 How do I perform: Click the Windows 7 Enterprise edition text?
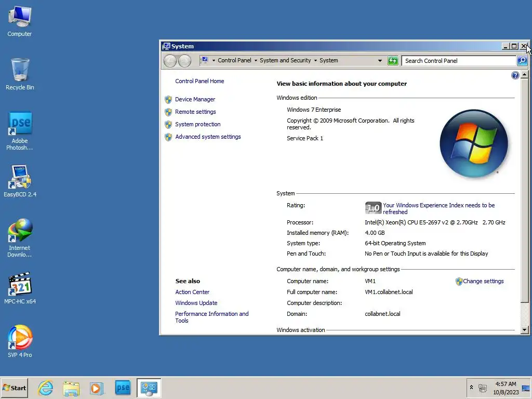(x=314, y=110)
